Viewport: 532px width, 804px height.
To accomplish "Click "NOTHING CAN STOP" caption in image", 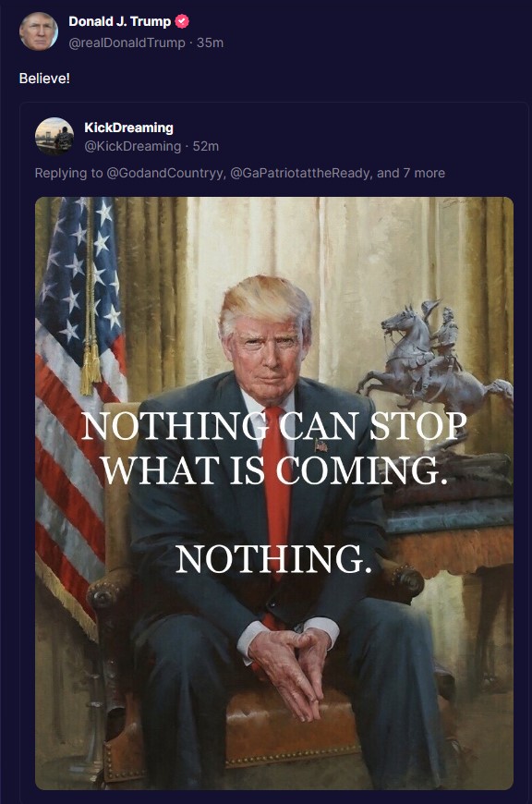I will coord(274,426).
